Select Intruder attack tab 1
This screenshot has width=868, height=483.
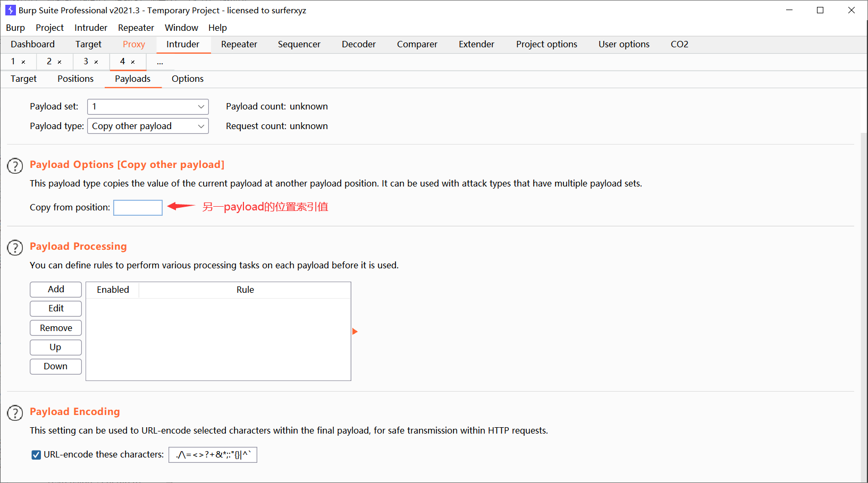click(13, 62)
